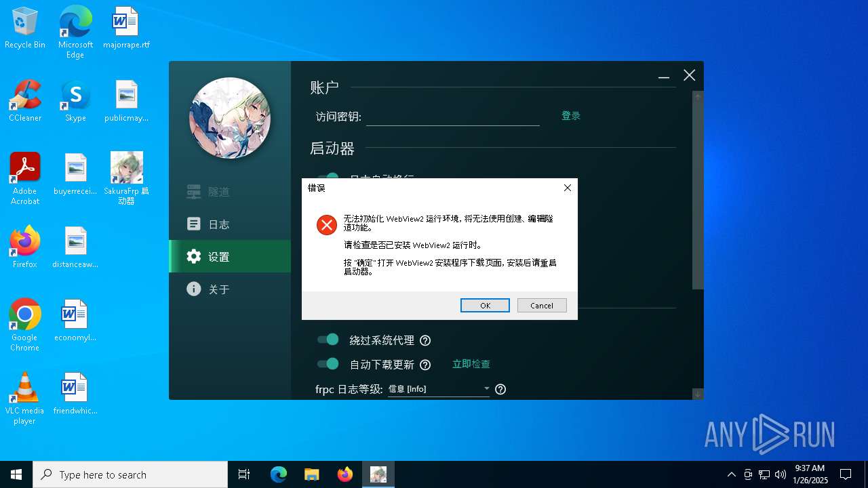This screenshot has height=488, width=868.
Task: Select Skype desktop shortcut
Action: [75, 101]
